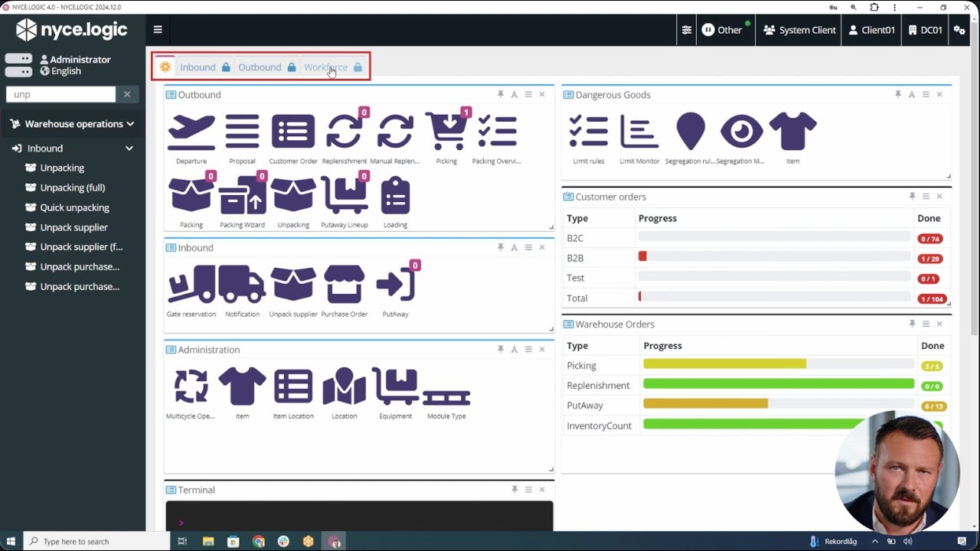The width and height of the screenshot is (980, 551).
Task: Open the Client01 selector
Action: tap(871, 30)
